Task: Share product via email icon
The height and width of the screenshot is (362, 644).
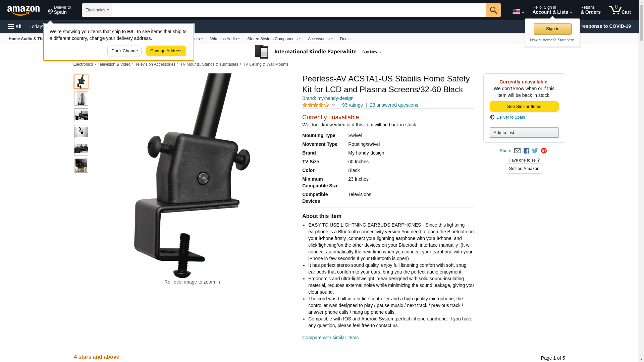Action: coord(517,151)
